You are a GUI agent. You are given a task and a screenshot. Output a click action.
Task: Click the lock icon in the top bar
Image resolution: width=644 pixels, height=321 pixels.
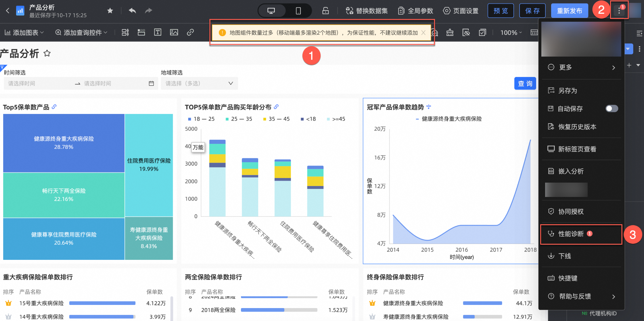click(x=325, y=11)
